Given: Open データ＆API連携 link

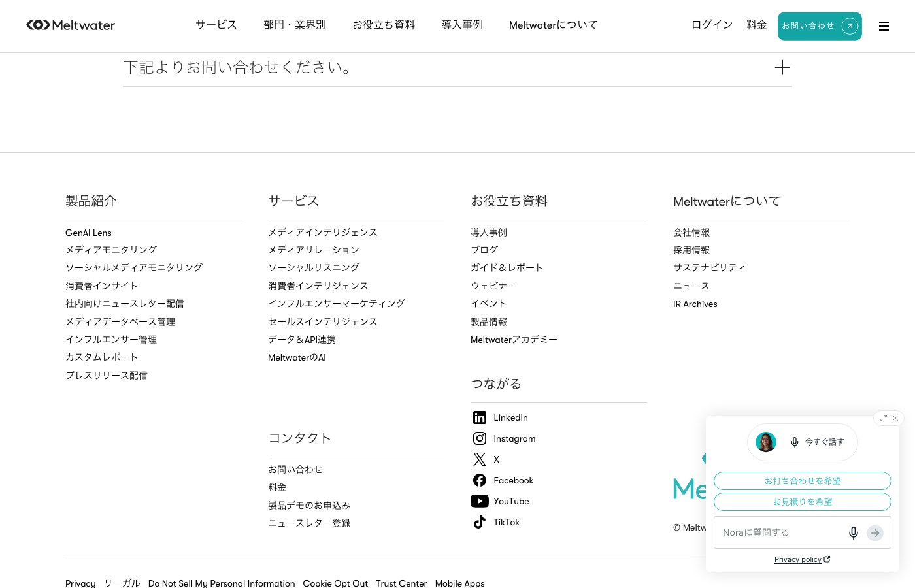Looking at the screenshot, I should click(302, 340).
